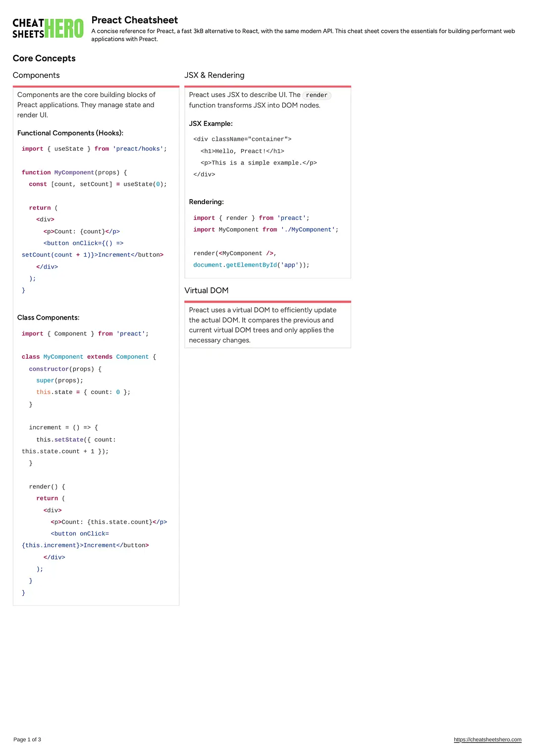Click the Count: {count} paragraph line

(x=82, y=232)
